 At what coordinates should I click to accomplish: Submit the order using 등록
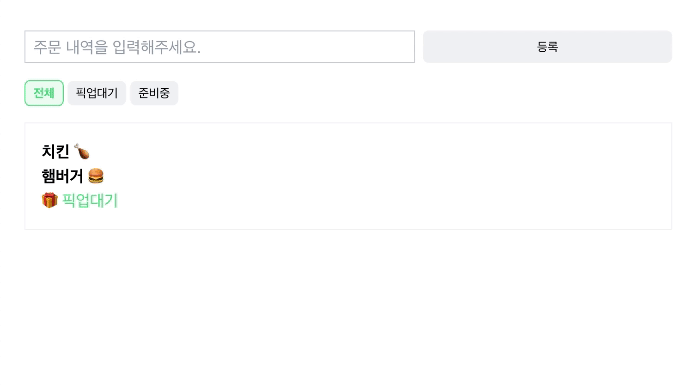(547, 46)
